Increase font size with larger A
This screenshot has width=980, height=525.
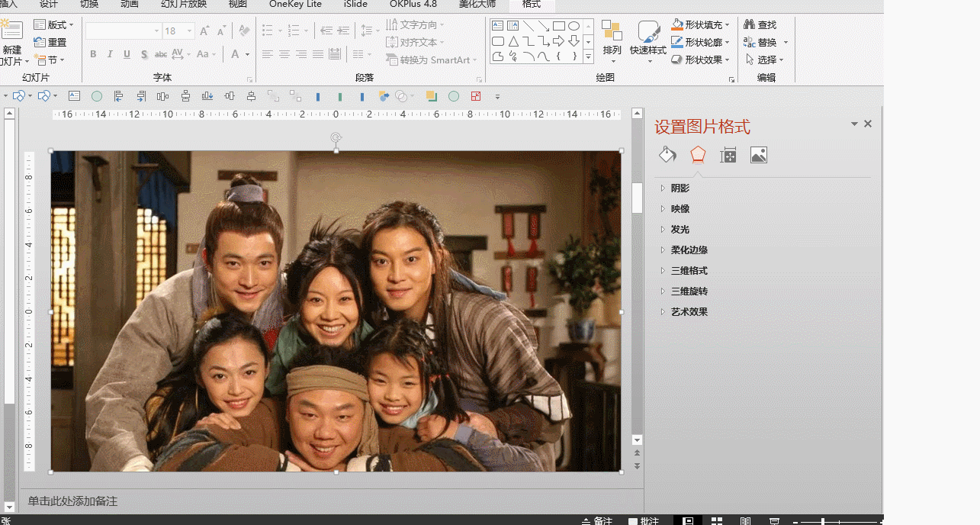(204, 31)
